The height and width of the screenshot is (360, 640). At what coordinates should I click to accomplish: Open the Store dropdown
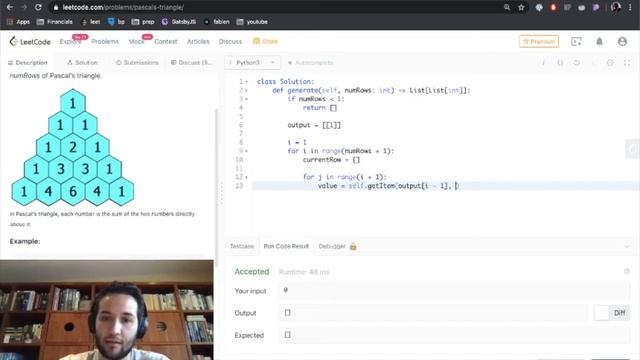[x=265, y=41]
